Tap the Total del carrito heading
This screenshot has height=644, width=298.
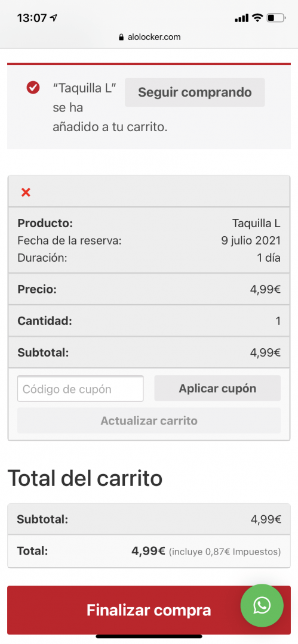(85, 478)
